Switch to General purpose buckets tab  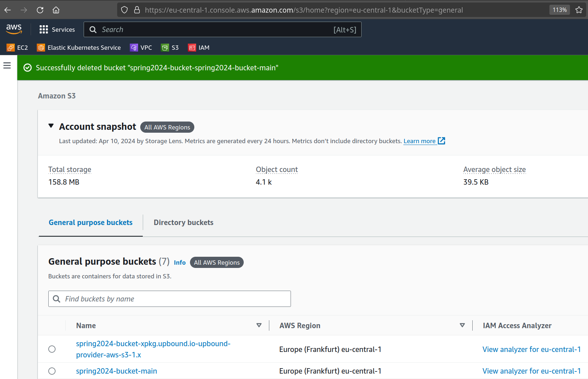point(91,222)
